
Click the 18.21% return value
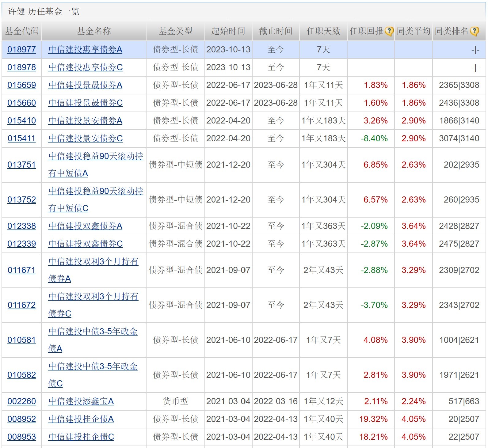coord(373,437)
